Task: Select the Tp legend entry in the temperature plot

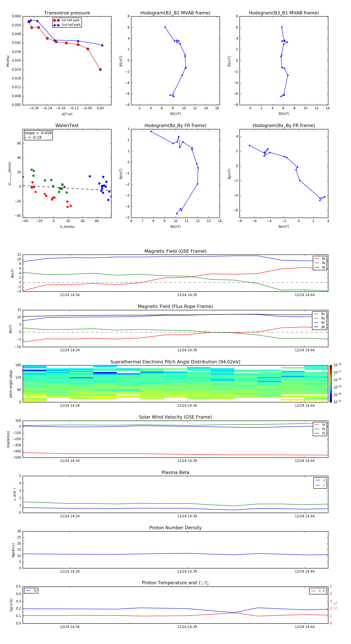Action: (31, 591)
